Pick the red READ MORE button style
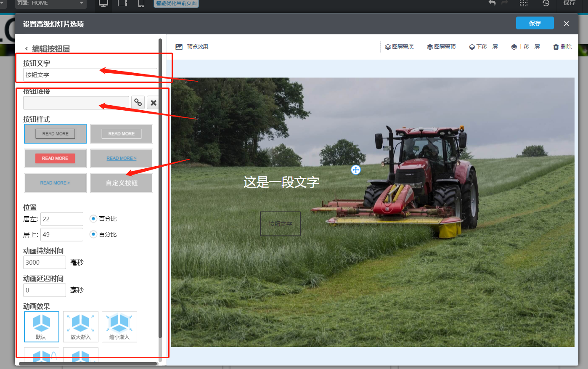Viewport: 588px width, 369px height. click(55, 158)
